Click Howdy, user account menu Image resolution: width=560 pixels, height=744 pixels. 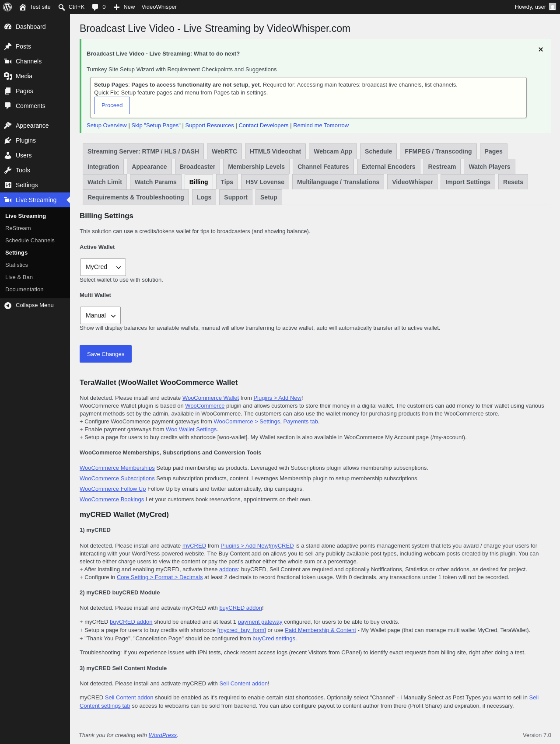click(x=535, y=7)
